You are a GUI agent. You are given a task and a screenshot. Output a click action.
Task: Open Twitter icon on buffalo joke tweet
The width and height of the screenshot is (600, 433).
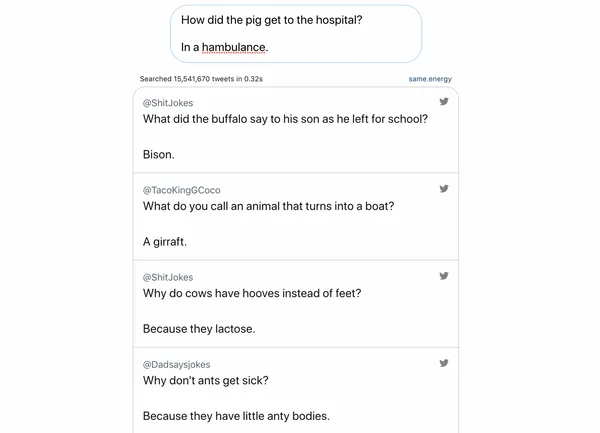[x=444, y=101]
